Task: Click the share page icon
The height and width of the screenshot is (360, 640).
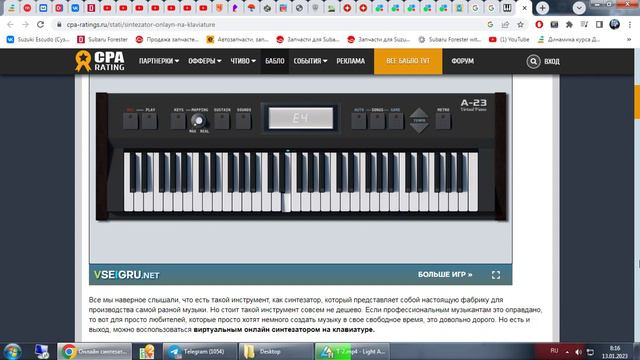Action: 505,24
